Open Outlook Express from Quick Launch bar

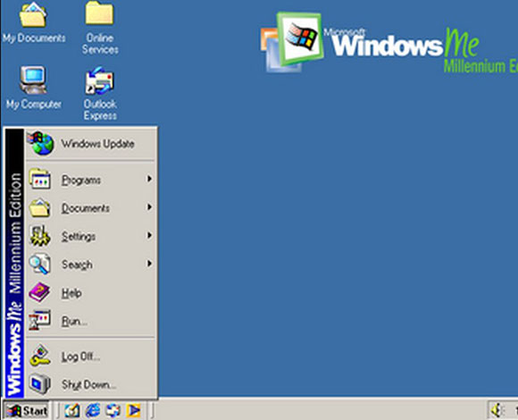click(113, 410)
